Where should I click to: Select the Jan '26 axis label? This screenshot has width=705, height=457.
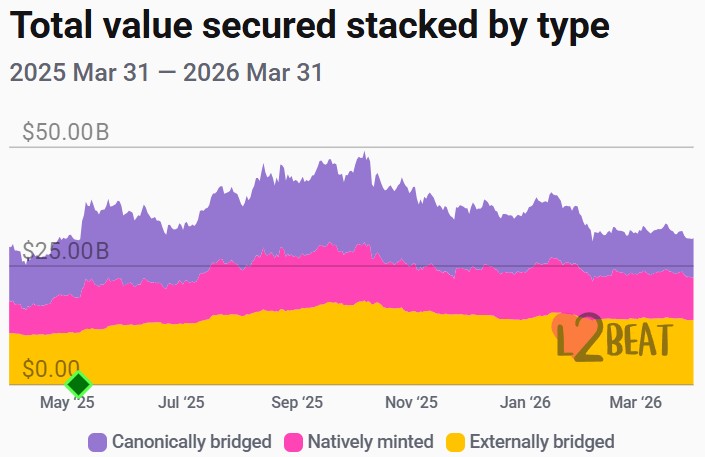click(526, 403)
